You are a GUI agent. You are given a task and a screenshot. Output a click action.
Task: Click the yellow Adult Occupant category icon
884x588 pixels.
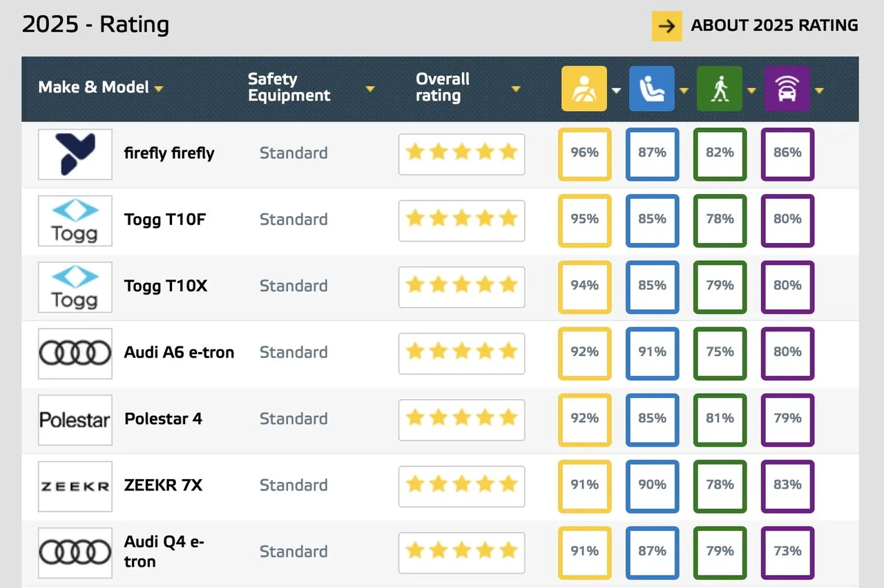point(584,89)
